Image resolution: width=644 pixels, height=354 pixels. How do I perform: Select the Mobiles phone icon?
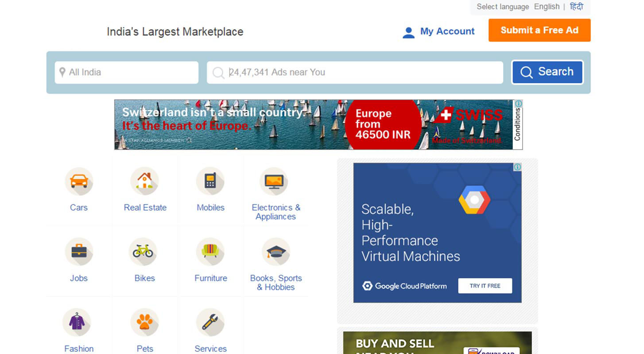(210, 181)
